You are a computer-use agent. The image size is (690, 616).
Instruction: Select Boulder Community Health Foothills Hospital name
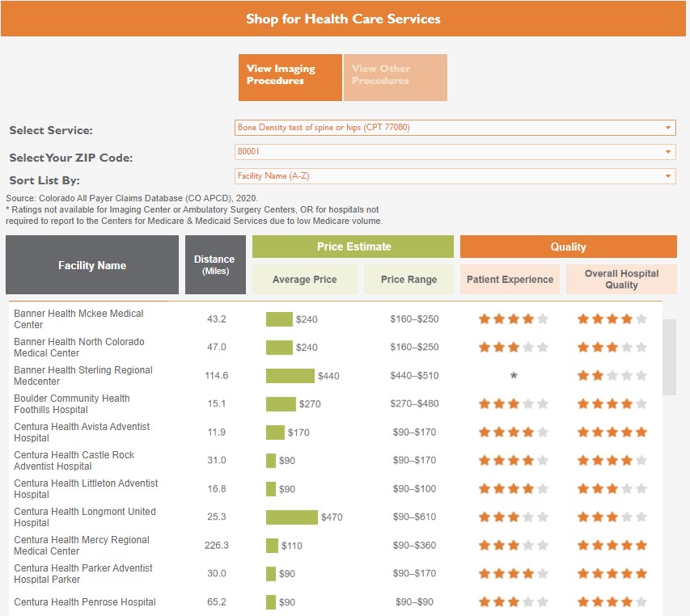[72, 403]
